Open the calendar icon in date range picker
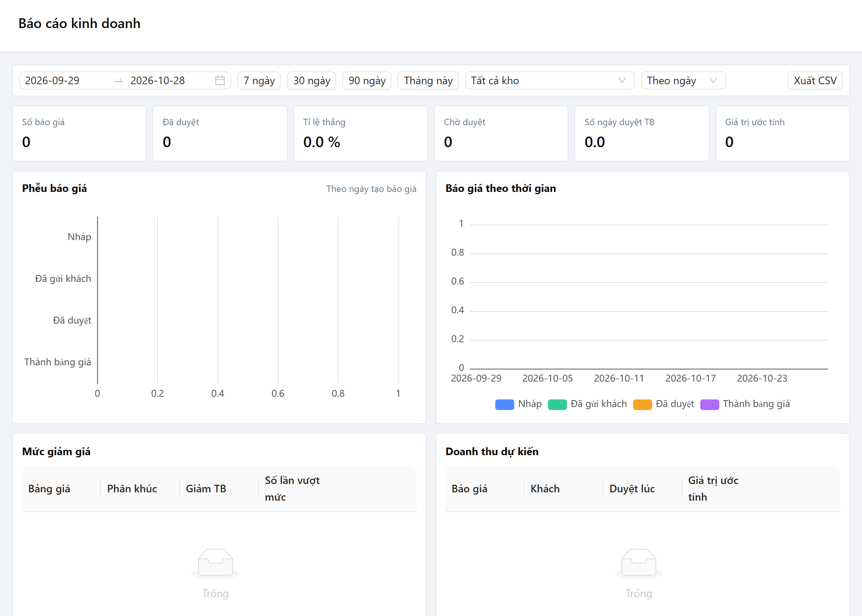 pyautogui.click(x=220, y=80)
